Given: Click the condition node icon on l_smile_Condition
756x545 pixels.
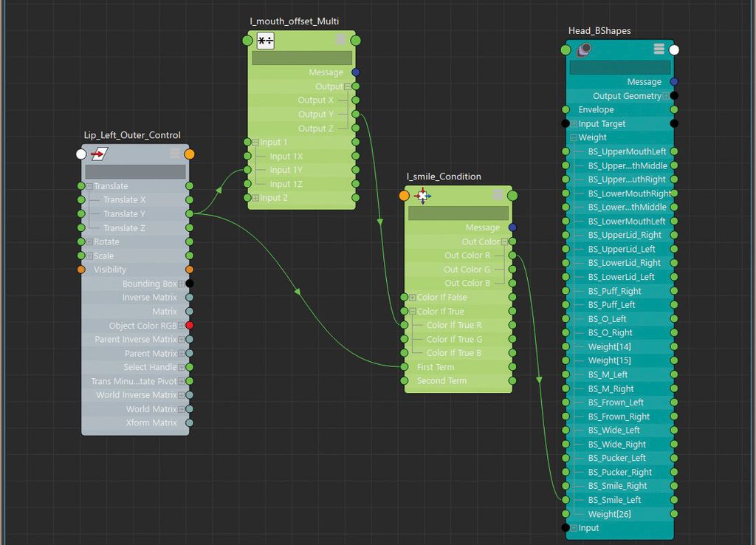Looking at the screenshot, I should (x=423, y=196).
